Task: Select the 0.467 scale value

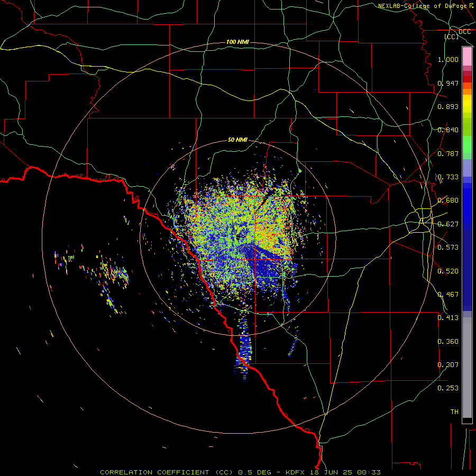Action: tap(448, 295)
